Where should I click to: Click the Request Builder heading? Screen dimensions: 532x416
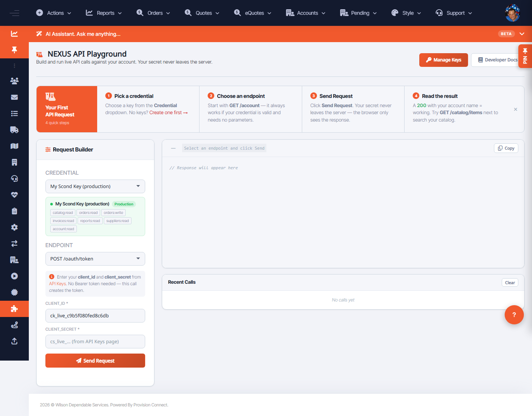tap(73, 150)
